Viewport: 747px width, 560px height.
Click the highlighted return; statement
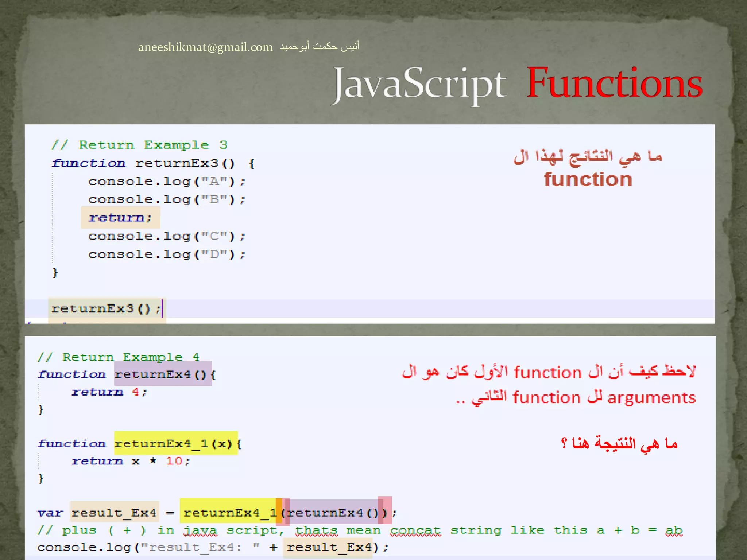tap(120, 218)
